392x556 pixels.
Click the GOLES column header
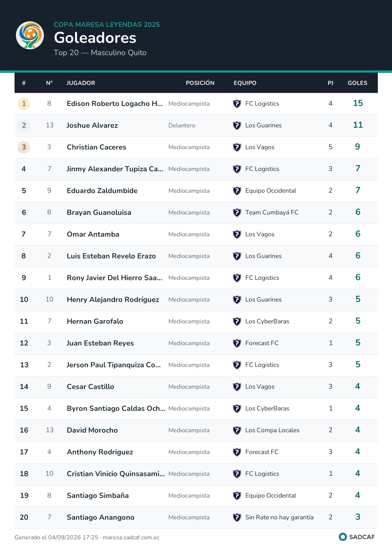point(358,83)
